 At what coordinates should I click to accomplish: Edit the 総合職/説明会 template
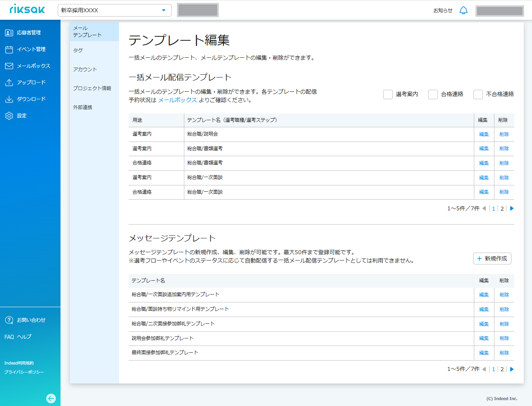[x=484, y=134]
